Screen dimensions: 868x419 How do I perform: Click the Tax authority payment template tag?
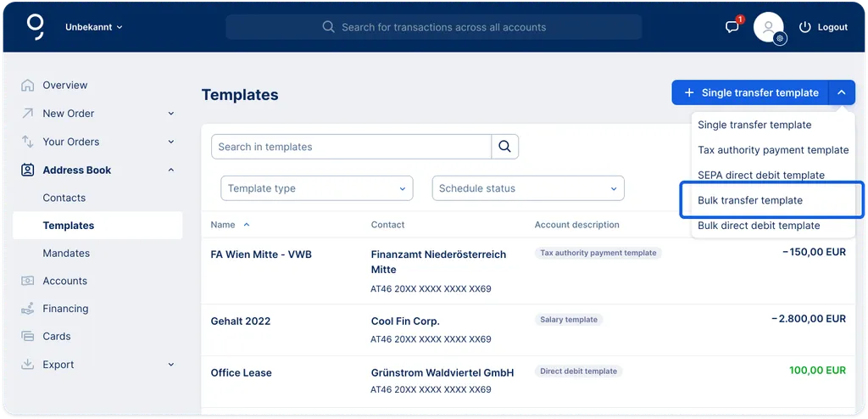pyautogui.click(x=598, y=253)
